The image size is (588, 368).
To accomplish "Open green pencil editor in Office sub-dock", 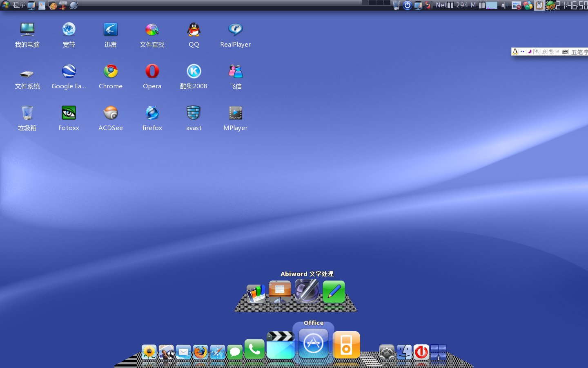I will 334,292.
